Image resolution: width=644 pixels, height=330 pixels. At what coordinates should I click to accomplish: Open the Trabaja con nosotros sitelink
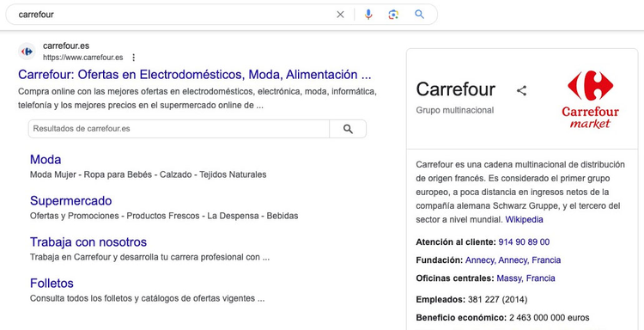[x=88, y=242]
